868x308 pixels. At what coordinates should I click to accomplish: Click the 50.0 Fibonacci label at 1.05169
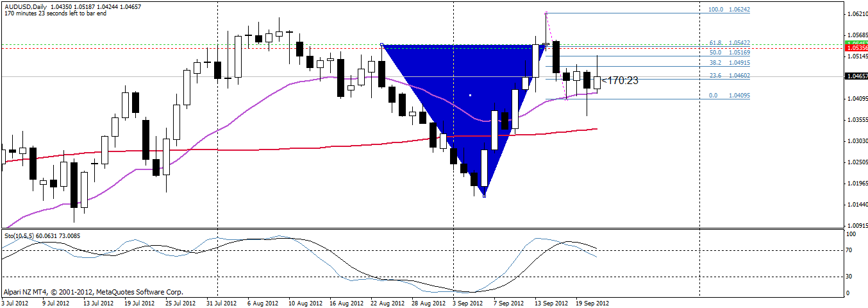point(729,53)
